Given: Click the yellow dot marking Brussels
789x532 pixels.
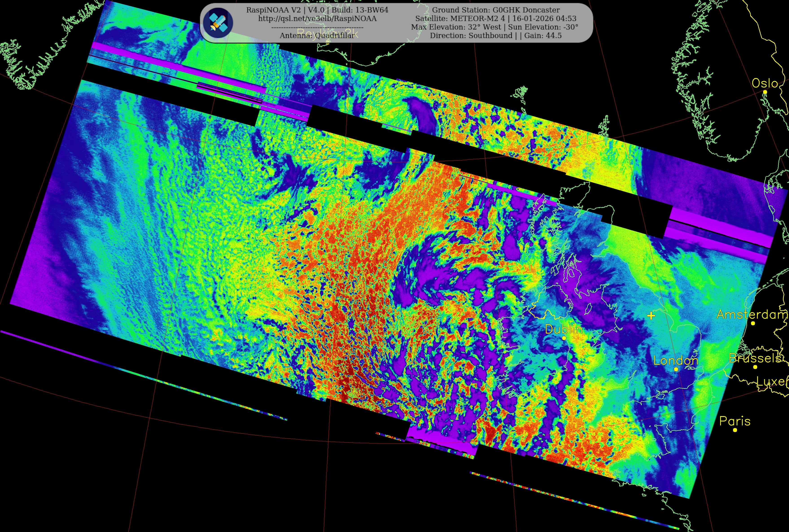Looking at the screenshot, I should (755, 367).
